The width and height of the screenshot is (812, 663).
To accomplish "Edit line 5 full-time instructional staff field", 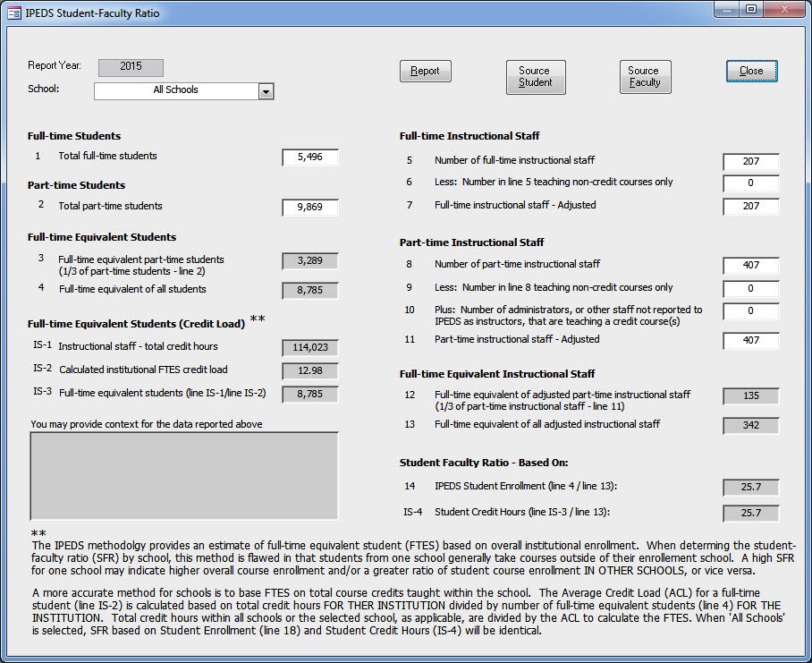I will coord(751,162).
